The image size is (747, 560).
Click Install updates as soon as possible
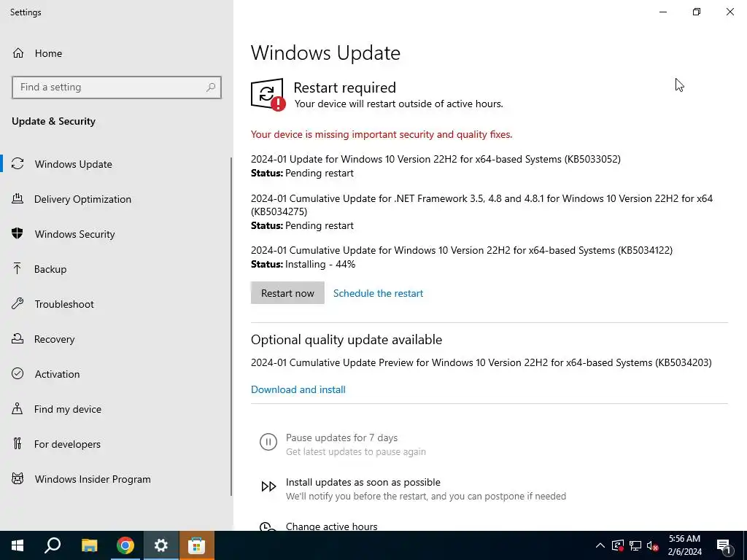click(363, 482)
